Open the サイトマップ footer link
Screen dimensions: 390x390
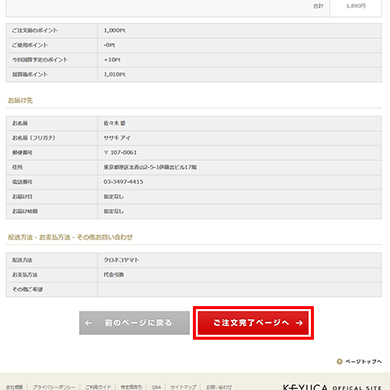pos(183,387)
